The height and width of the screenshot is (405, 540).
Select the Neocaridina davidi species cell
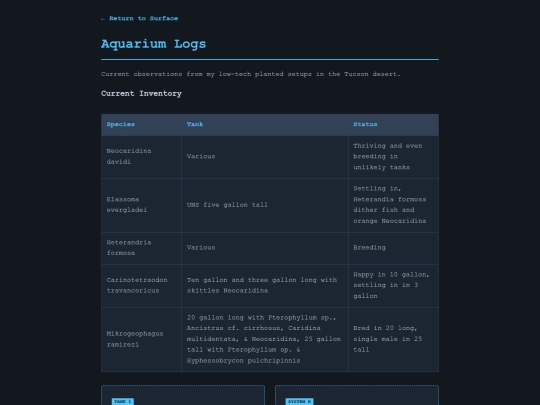pyautogui.click(x=141, y=157)
